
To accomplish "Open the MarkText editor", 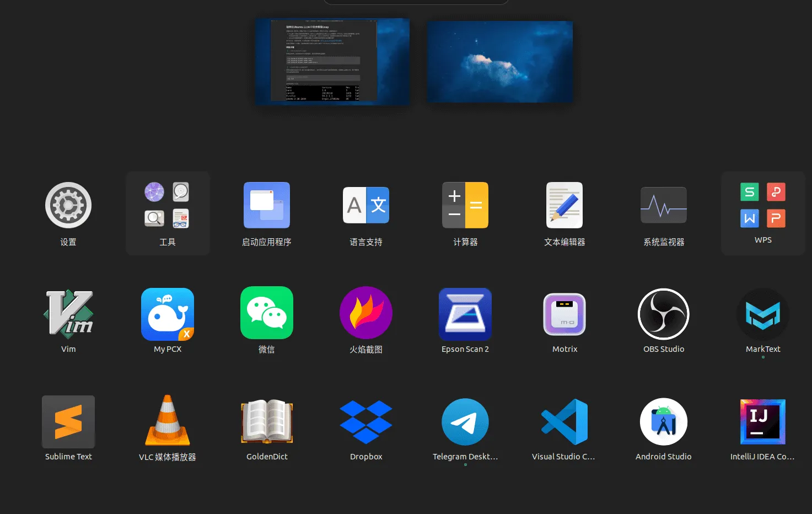I will click(x=763, y=314).
